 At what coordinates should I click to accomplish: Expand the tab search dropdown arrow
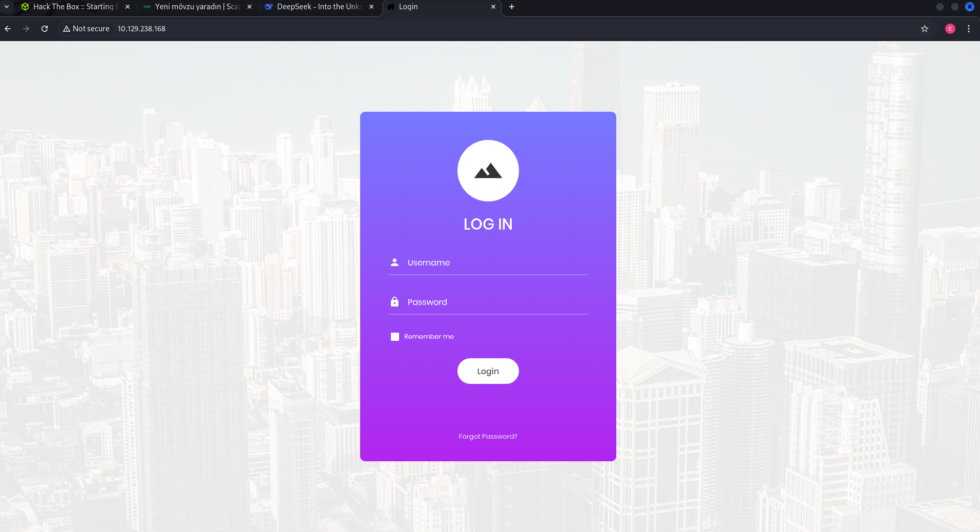pyautogui.click(x=7, y=7)
